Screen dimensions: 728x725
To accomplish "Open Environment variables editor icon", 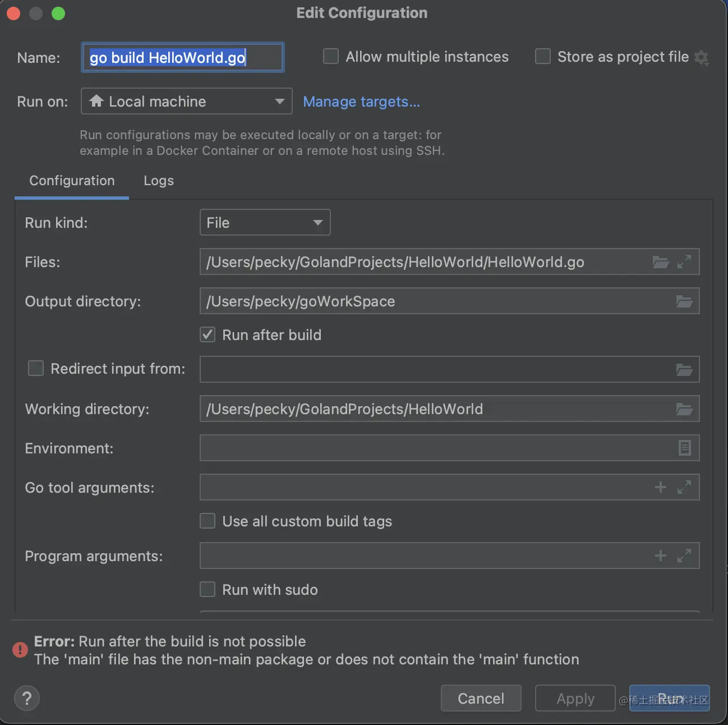I will pos(684,448).
